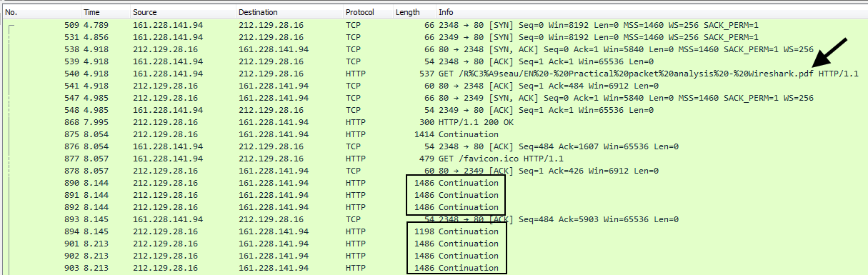Image resolution: width=868 pixels, height=275 pixels.
Task: Select packet number 878
Action: (434, 171)
